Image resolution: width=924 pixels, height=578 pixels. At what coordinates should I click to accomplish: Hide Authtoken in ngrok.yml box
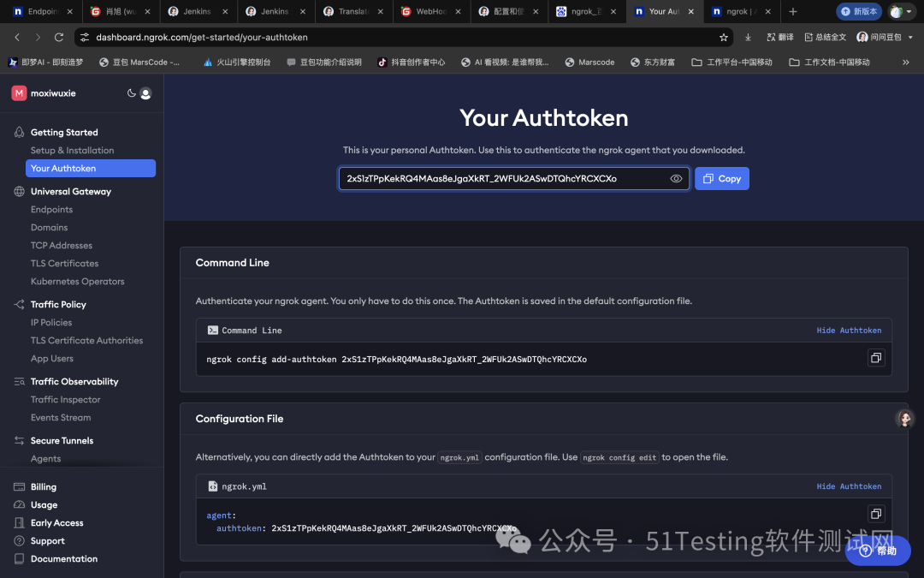(x=849, y=486)
